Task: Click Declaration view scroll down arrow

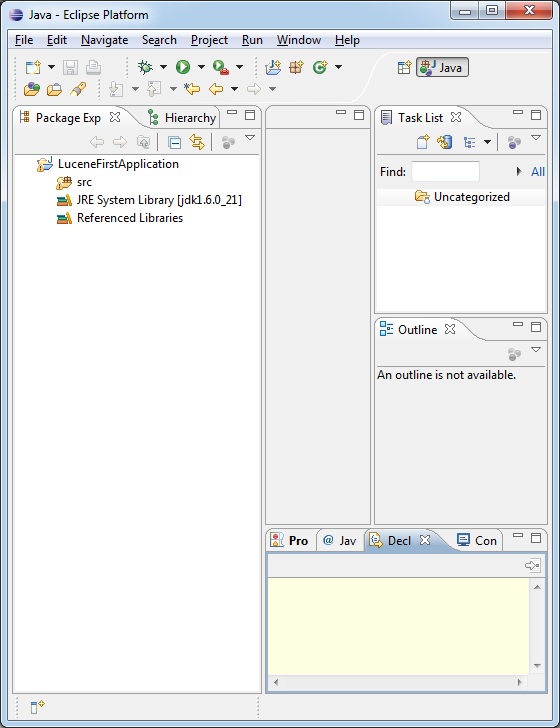Action: pos(537,666)
